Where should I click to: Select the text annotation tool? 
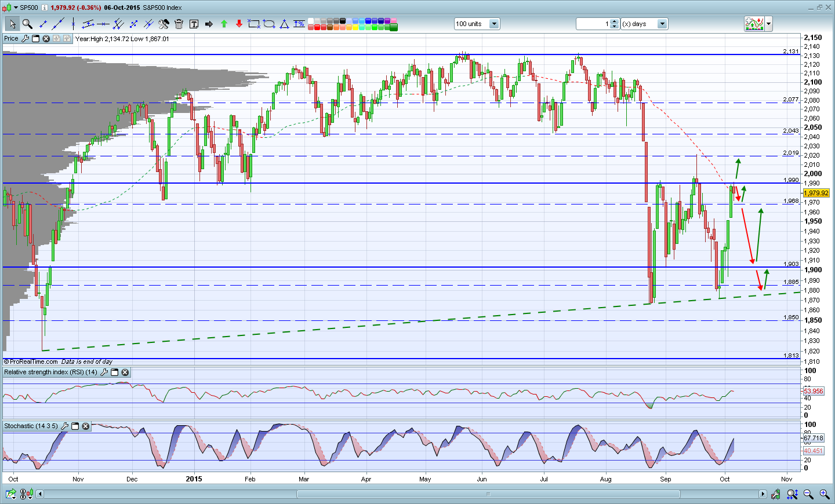coord(194,24)
